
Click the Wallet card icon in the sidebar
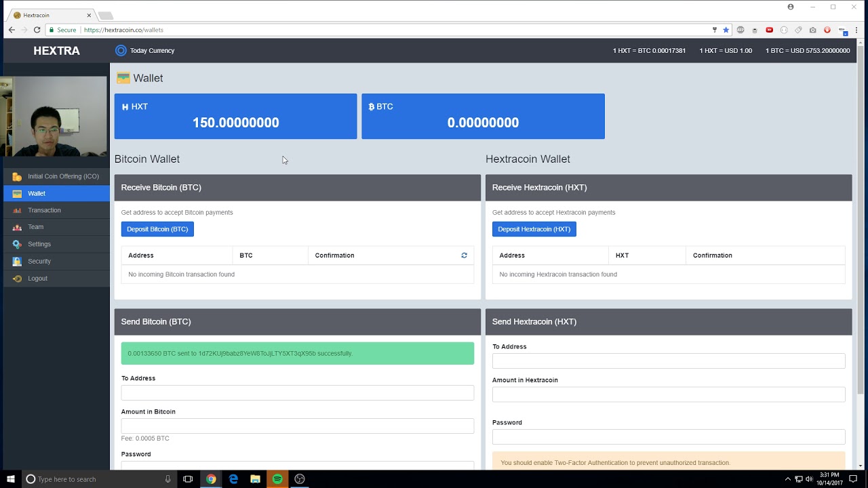pos(17,193)
